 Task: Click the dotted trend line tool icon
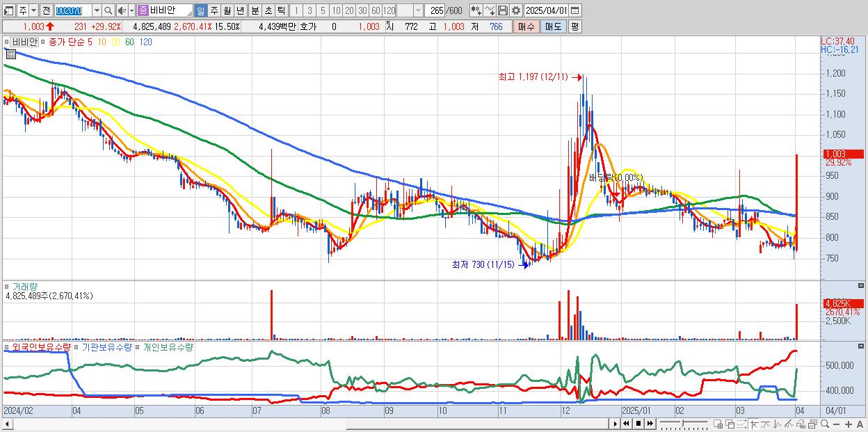pyautogui.click(x=742, y=424)
